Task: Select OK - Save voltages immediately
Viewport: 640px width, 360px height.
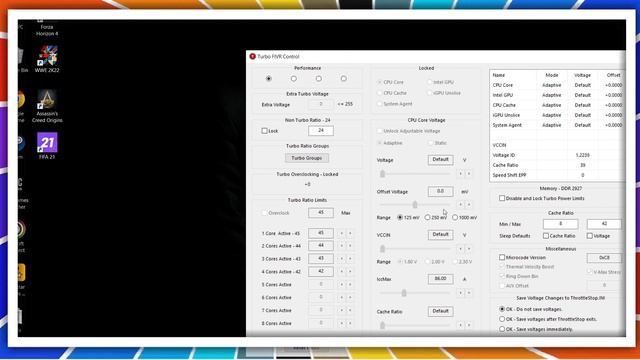Action: 502,329
